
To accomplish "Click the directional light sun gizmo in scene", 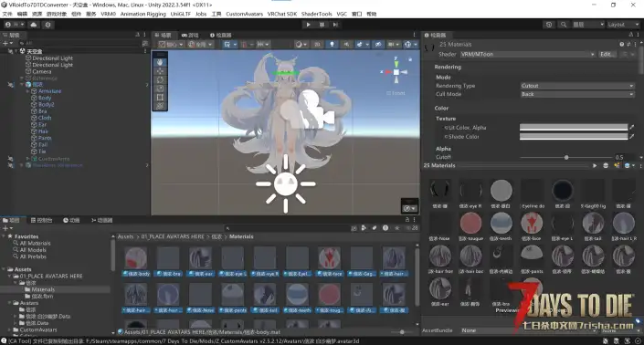I will [285, 183].
